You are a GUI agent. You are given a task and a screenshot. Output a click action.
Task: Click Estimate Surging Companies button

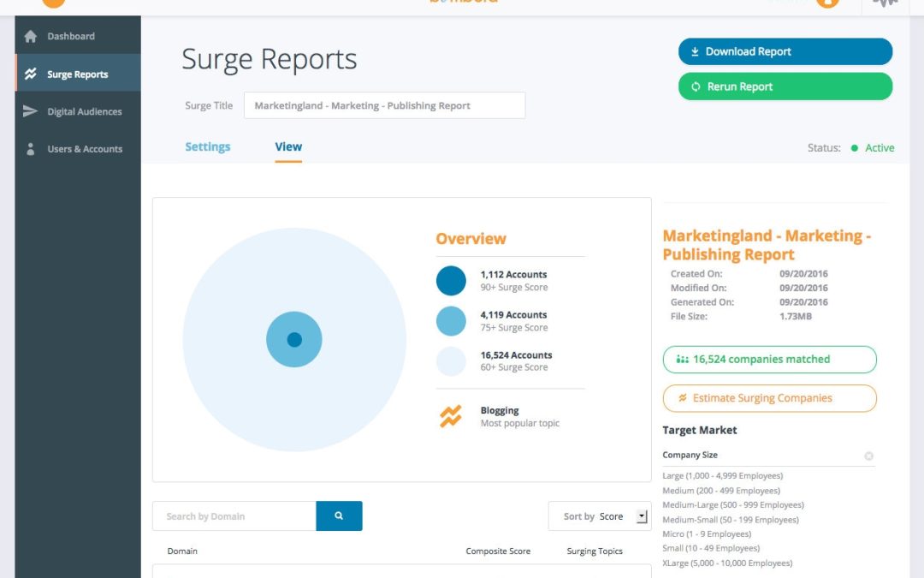point(770,398)
